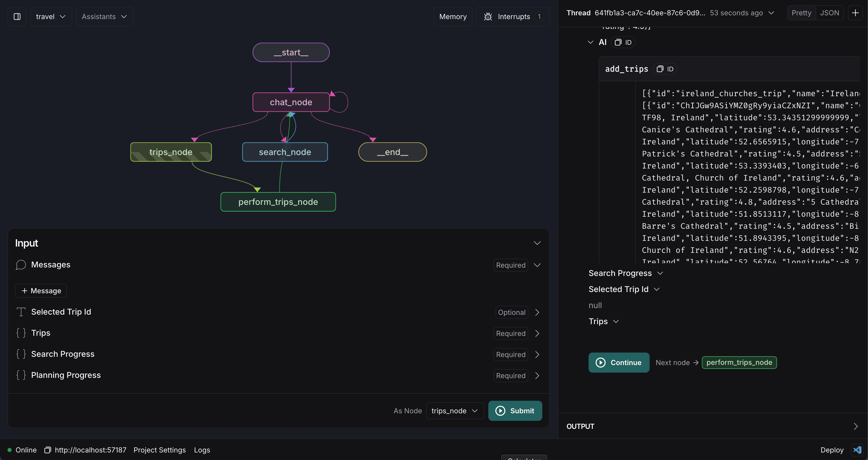Screen dimensions: 868x460
Task: Click the text-type icon beside Selected Trip Id
Action: (x=21, y=312)
